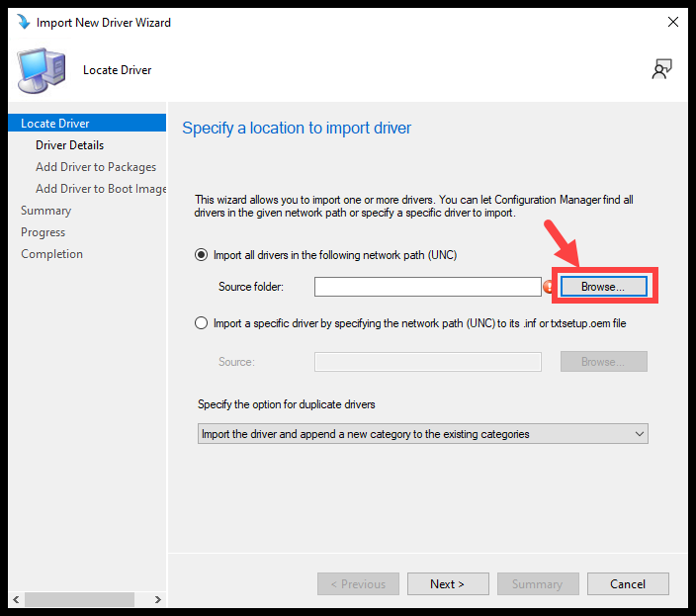Select Locate Driver step in sidebar
This screenshot has width=696, height=616.
pos(87,123)
